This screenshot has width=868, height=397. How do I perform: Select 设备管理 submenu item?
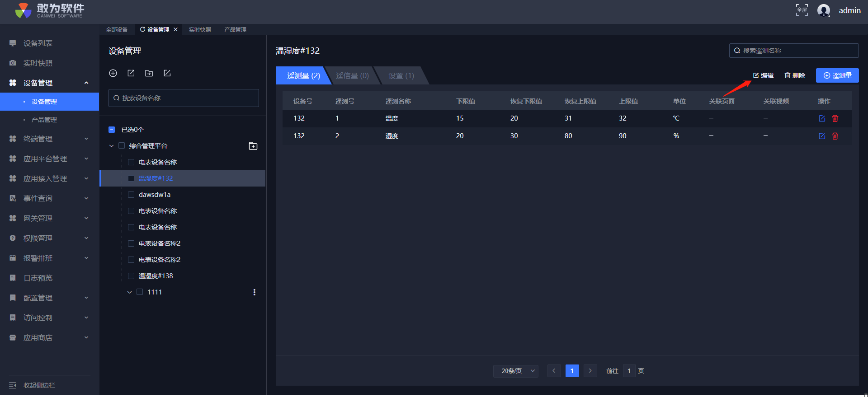(x=50, y=102)
